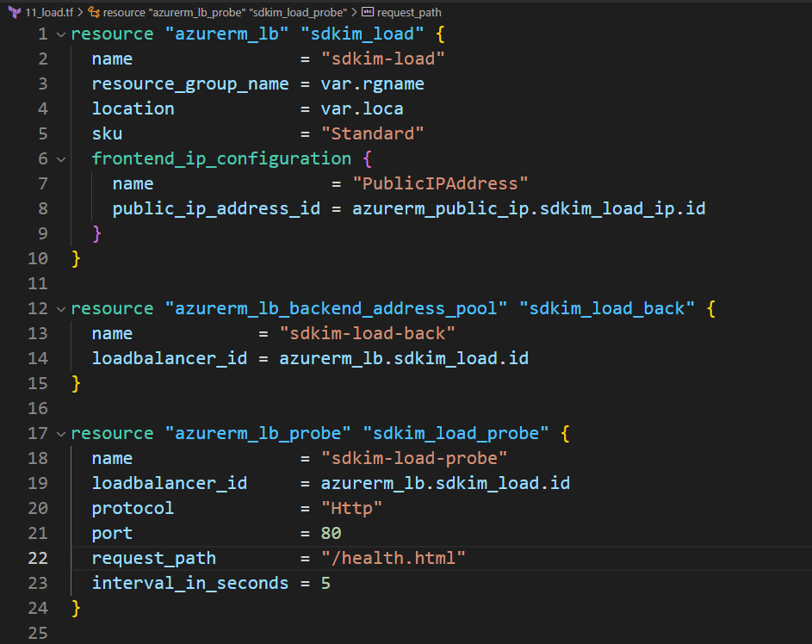The width and height of the screenshot is (812, 644).
Task: Collapse the frontend_ip_configuration block fold arrow
Action: tap(61, 159)
